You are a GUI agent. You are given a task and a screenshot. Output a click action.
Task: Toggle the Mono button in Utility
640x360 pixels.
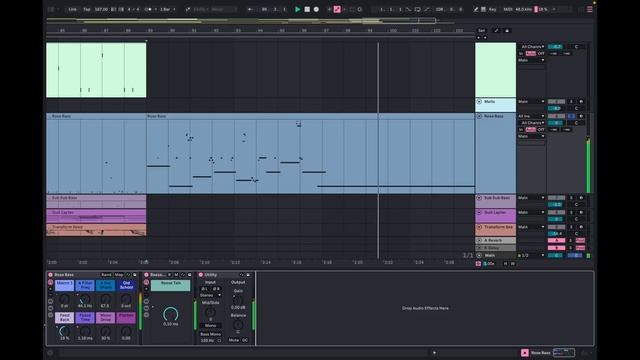point(211,326)
